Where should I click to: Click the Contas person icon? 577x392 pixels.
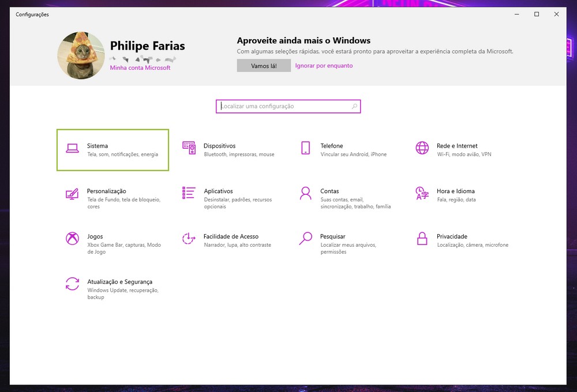[305, 193]
